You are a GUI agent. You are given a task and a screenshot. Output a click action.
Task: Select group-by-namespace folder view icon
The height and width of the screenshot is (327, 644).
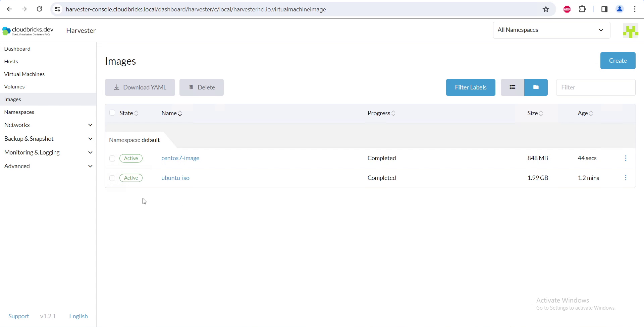tap(536, 87)
